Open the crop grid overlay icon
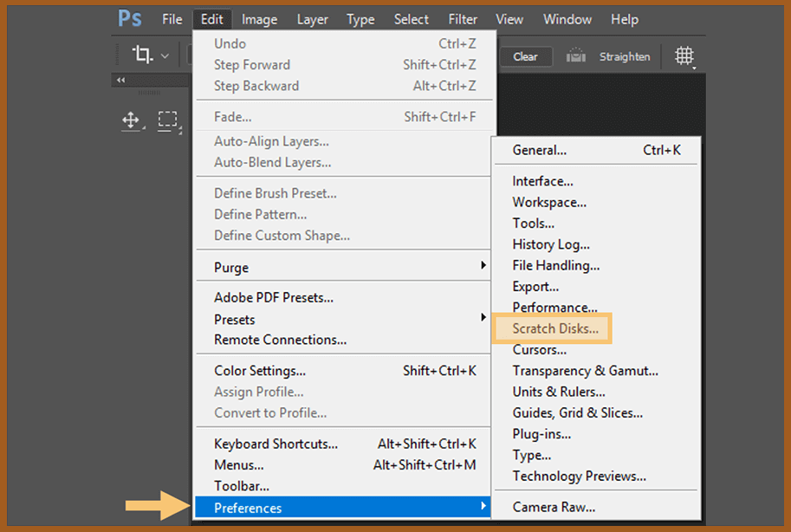Screen dimensions: 791x532 pyautogui.click(x=684, y=55)
